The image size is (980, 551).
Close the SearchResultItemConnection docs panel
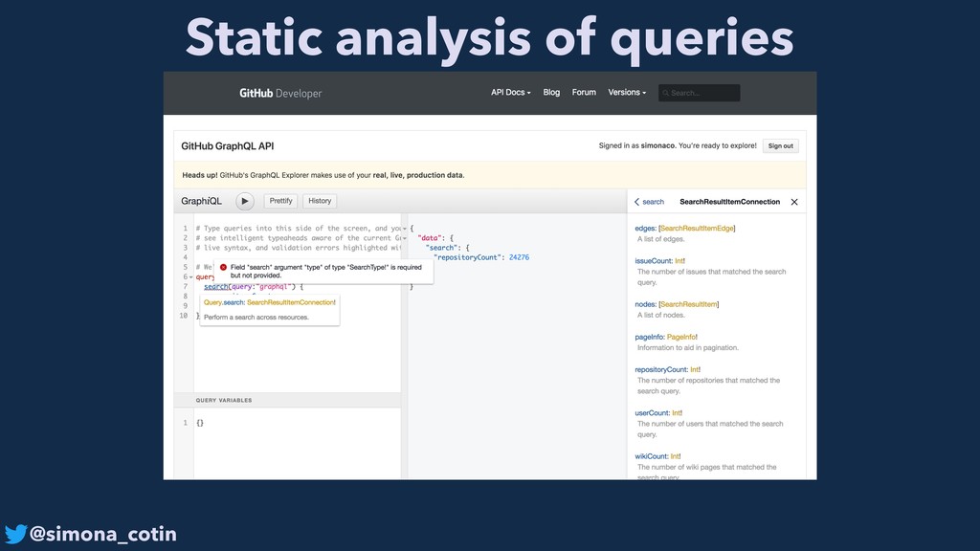(x=794, y=202)
